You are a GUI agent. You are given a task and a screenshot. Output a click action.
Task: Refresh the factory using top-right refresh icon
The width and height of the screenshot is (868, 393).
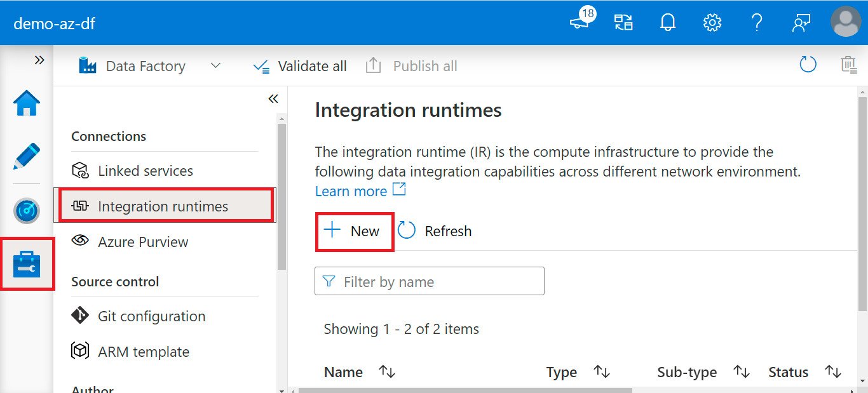pos(808,65)
